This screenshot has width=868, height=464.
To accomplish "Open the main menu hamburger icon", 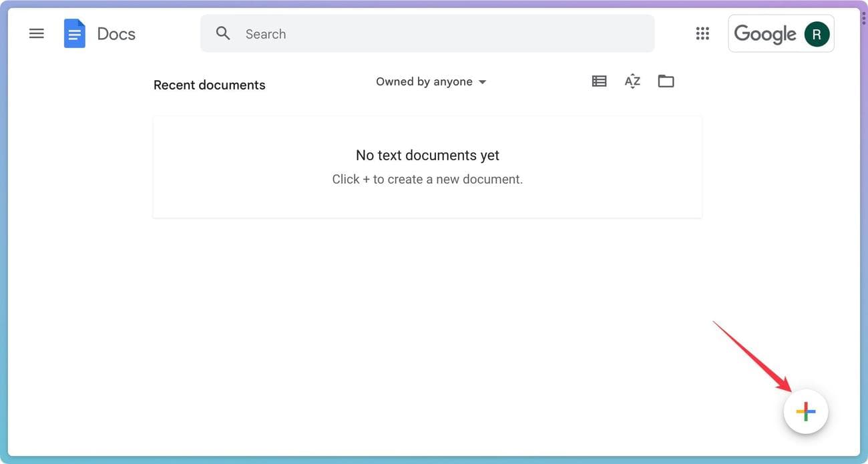I will pos(37,33).
